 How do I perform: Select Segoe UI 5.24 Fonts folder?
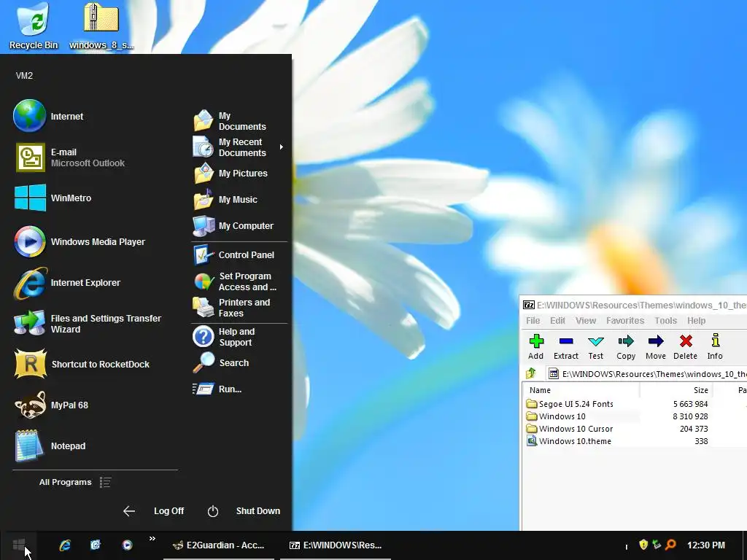(x=570, y=404)
